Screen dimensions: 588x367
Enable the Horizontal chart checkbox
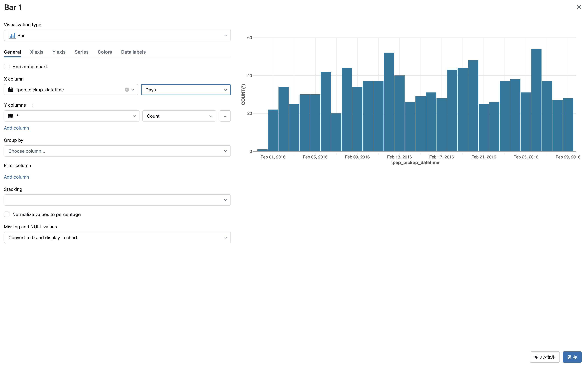click(x=7, y=67)
